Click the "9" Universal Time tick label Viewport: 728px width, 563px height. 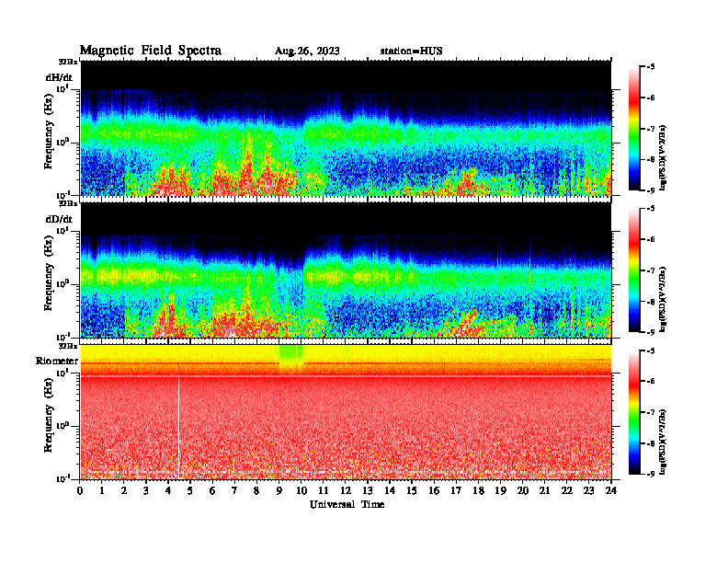tap(279, 491)
